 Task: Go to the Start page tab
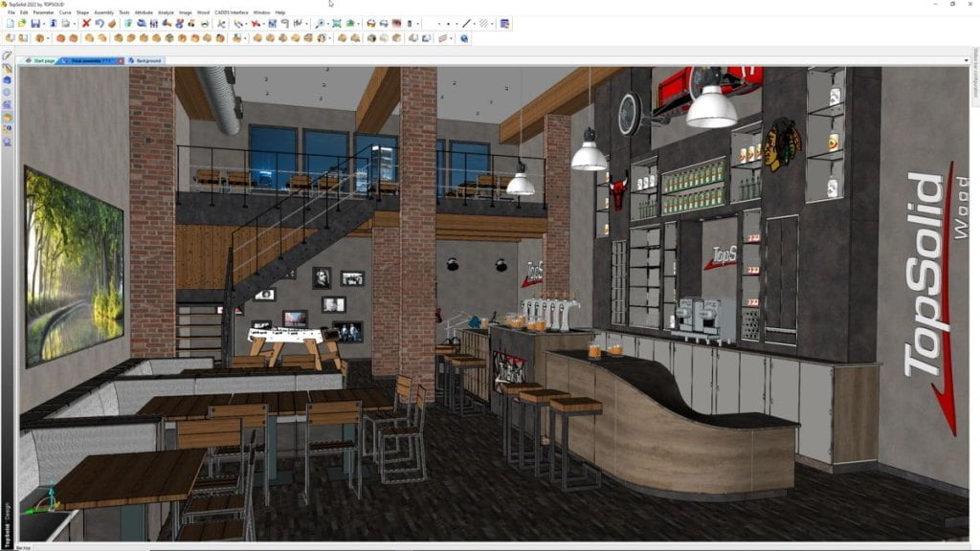(44, 59)
